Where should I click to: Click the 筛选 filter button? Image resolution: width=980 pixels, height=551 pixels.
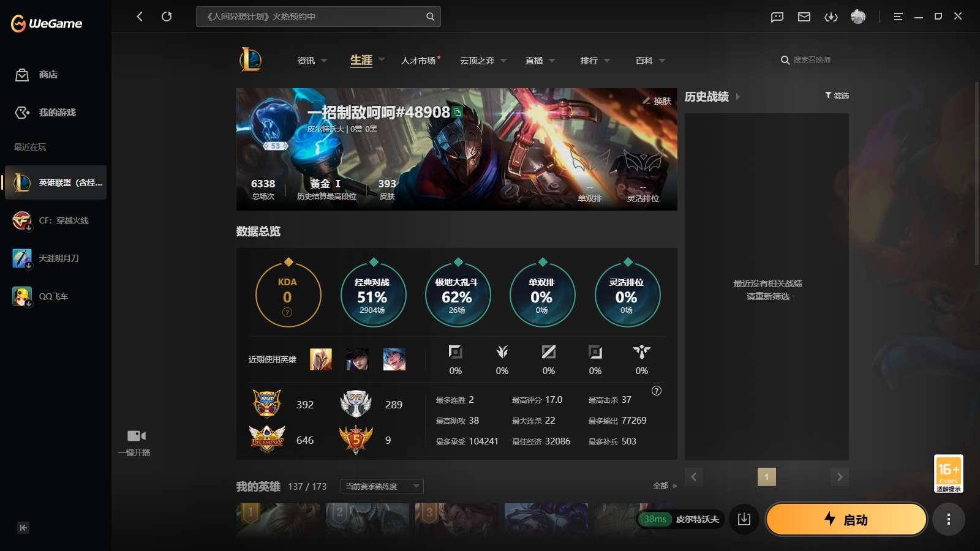(837, 96)
